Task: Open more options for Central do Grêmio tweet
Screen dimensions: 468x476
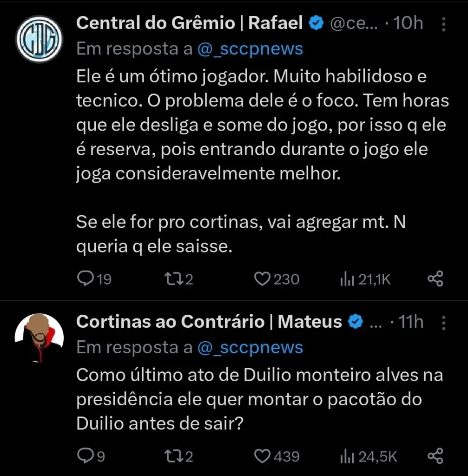Action: pyautogui.click(x=443, y=23)
